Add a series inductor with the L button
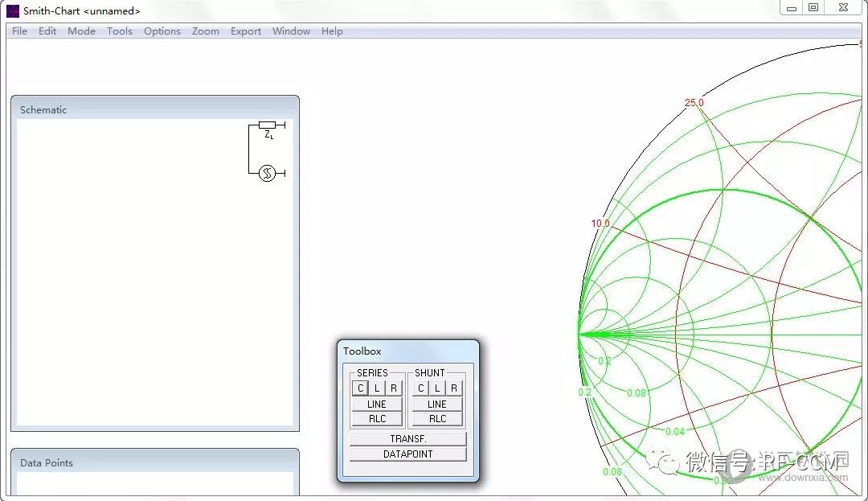The width and height of the screenshot is (868, 501). pos(377,388)
